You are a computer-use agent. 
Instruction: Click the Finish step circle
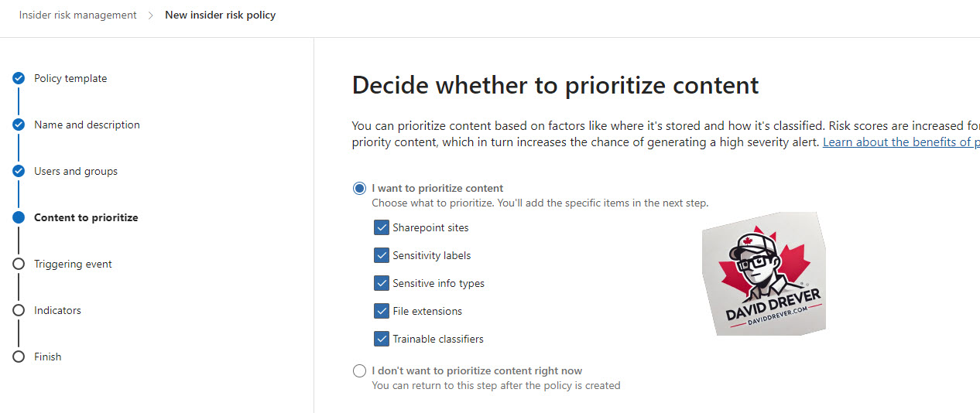(19, 357)
